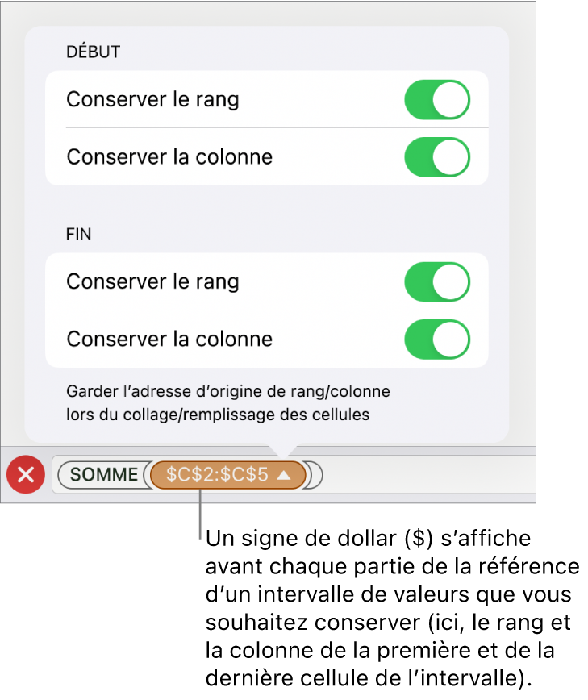
Task: Switch off Conserver la colonne under FIN
Action: [x=436, y=340]
